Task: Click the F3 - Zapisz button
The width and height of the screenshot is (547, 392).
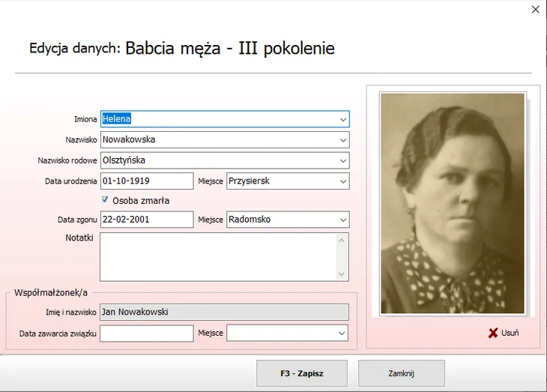Action: click(302, 373)
